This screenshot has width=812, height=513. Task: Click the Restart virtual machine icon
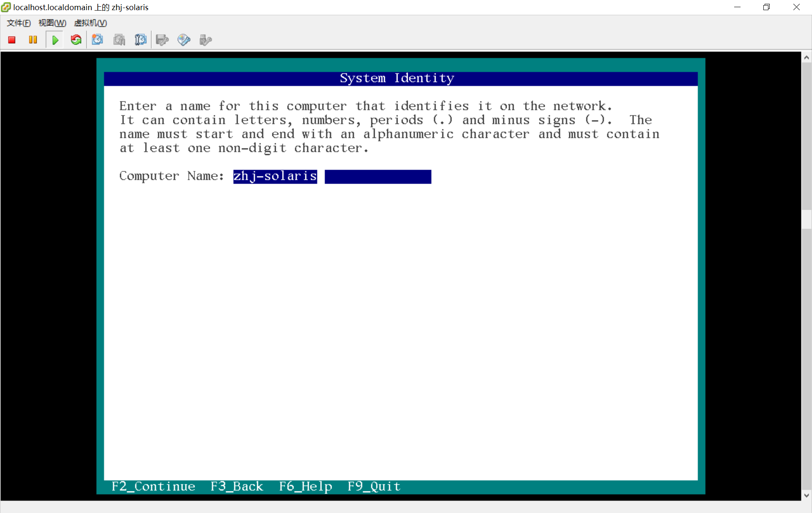point(76,40)
